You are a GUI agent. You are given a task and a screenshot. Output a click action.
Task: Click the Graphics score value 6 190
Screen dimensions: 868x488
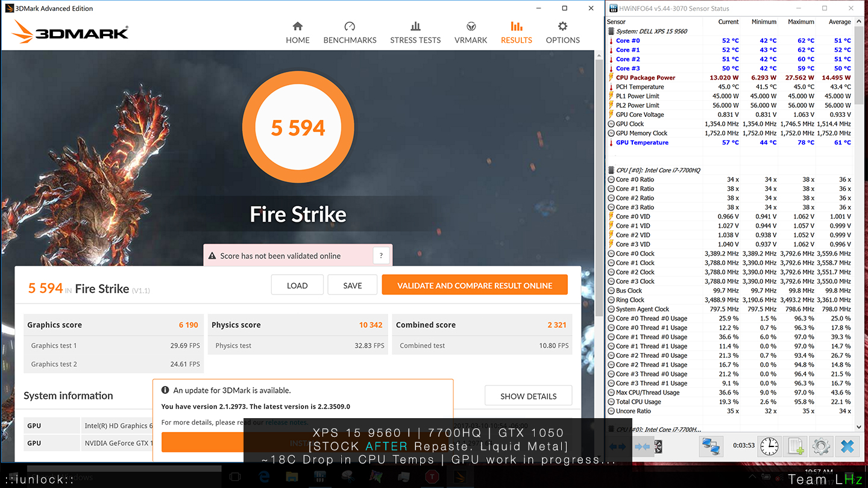tap(188, 325)
